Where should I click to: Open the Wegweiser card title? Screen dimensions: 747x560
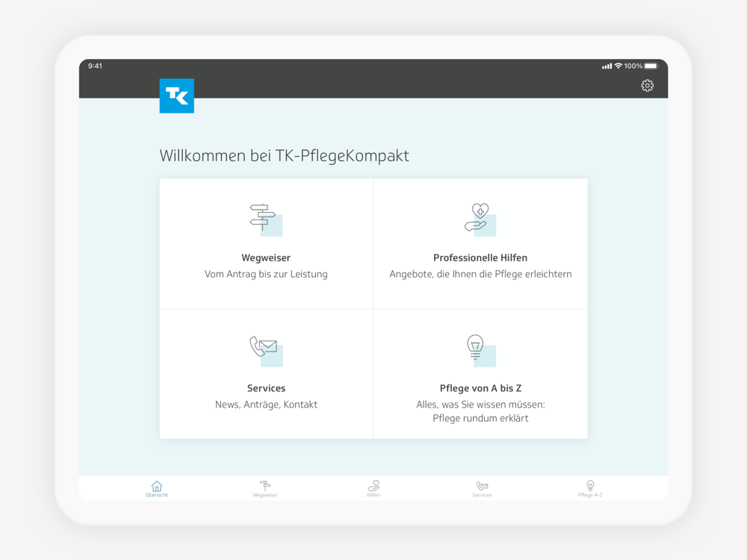tap(266, 258)
